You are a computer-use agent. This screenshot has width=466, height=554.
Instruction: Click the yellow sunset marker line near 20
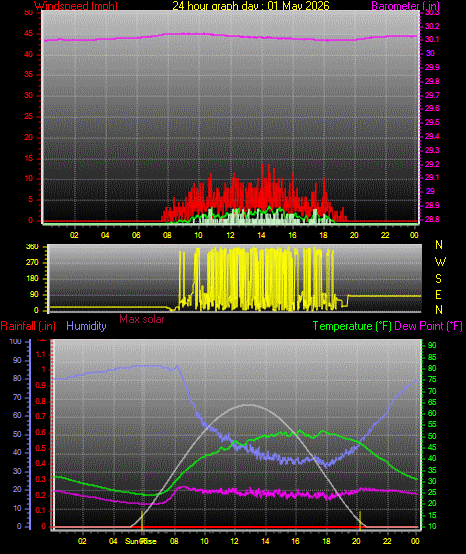[360, 520]
